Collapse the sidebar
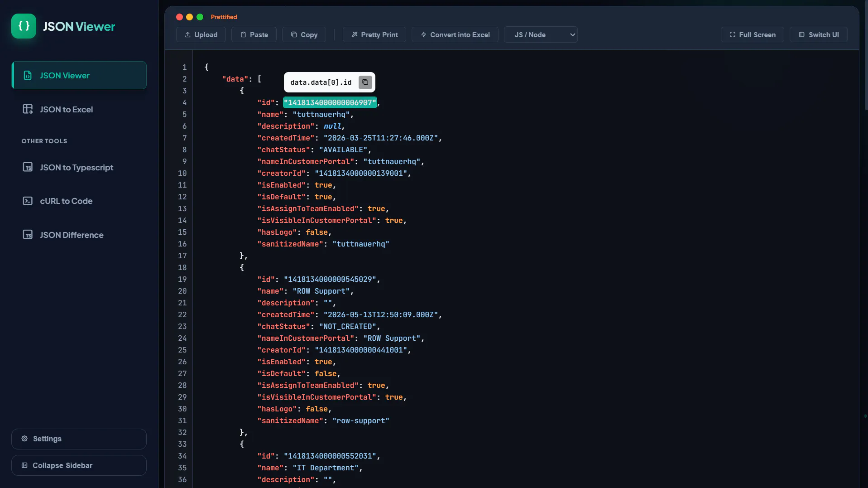 79,465
